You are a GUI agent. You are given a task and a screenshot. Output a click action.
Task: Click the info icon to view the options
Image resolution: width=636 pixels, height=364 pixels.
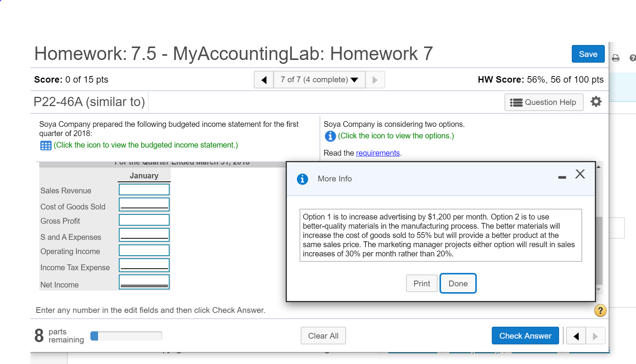tap(330, 136)
